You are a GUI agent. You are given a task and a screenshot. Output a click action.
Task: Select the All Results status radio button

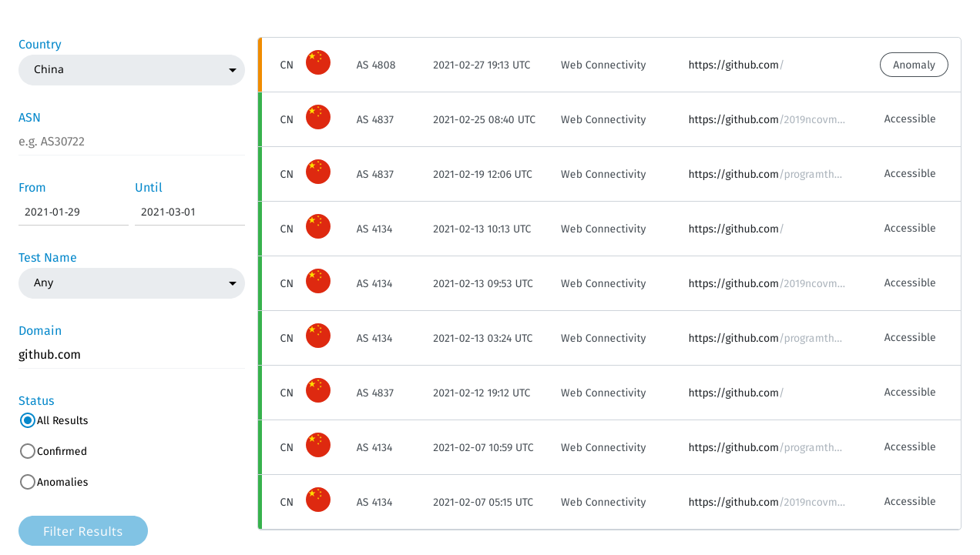tap(28, 420)
